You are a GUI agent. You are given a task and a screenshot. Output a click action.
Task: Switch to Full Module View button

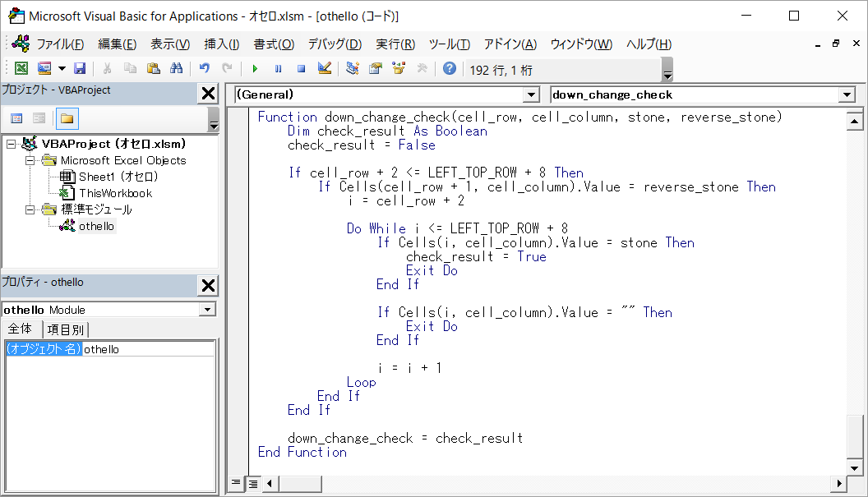252,483
